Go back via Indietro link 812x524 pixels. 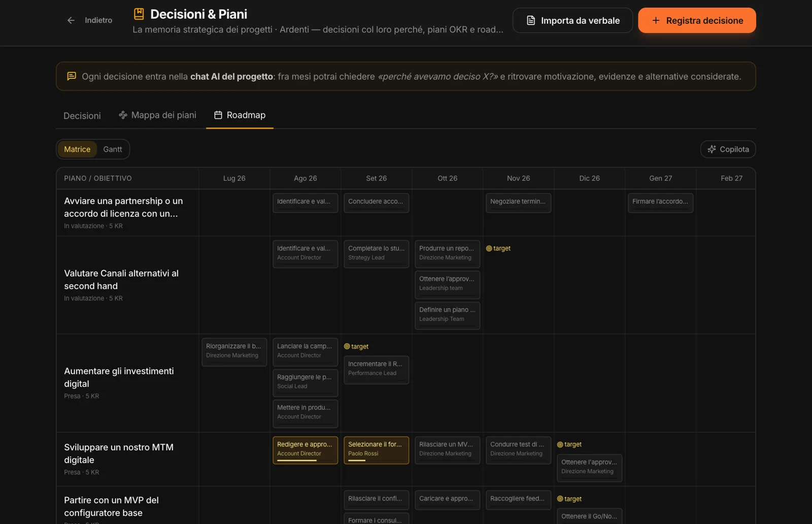pyautogui.click(x=90, y=20)
